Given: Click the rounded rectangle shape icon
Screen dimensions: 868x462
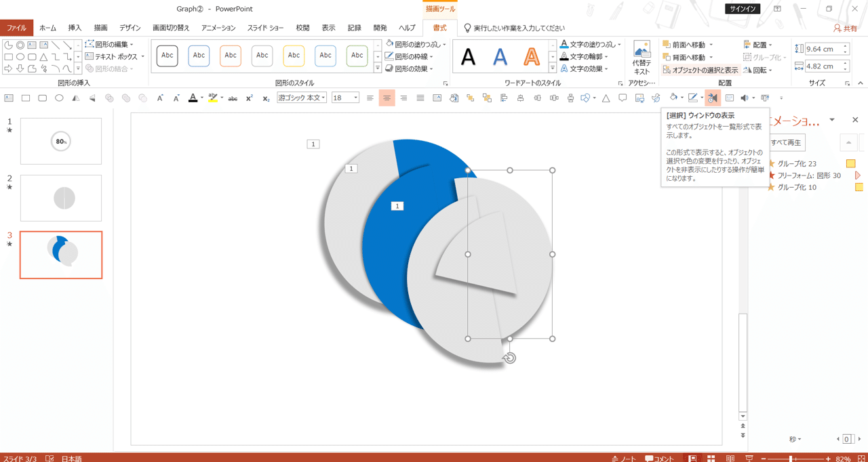Looking at the screenshot, I should (42, 98).
